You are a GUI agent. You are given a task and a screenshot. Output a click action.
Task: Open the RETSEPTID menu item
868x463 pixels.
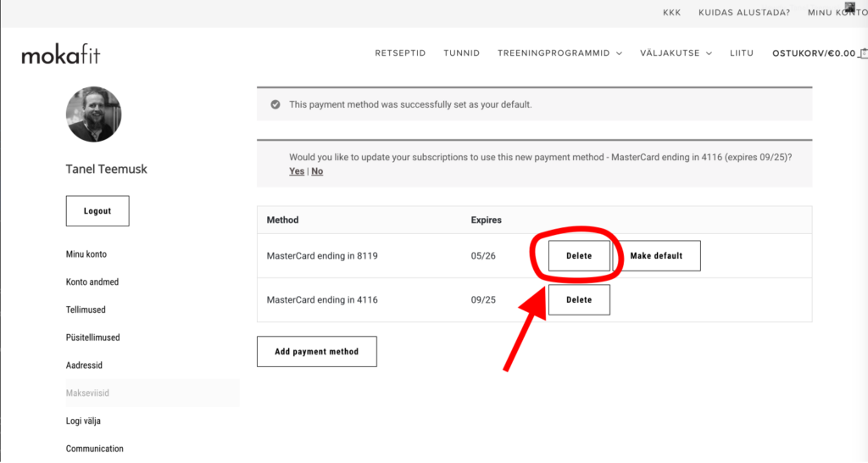400,53
